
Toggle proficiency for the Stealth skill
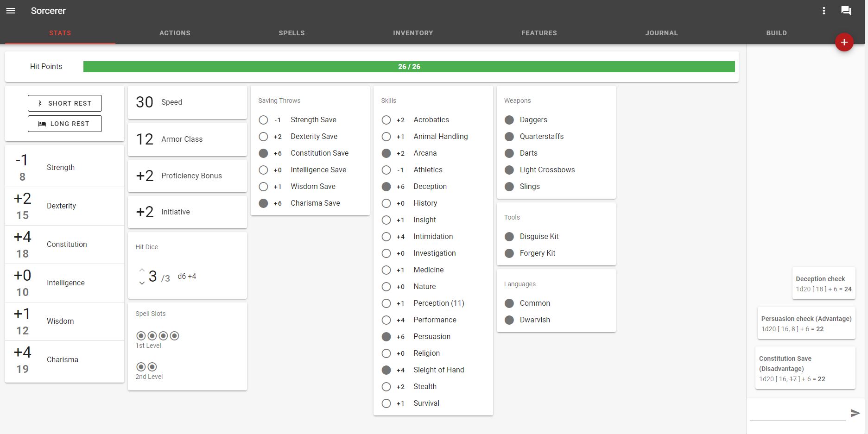tap(386, 386)
